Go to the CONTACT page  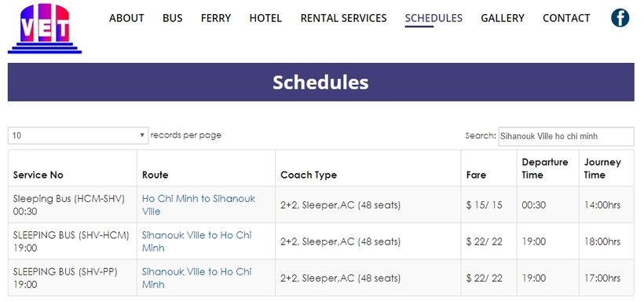pyautogui.click(x=566, y=18)
